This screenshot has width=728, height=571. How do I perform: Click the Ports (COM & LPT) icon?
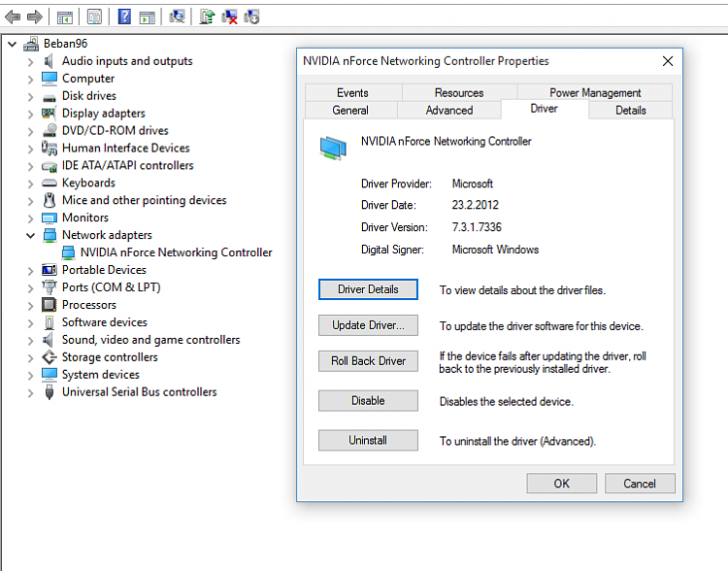(50, 287)
